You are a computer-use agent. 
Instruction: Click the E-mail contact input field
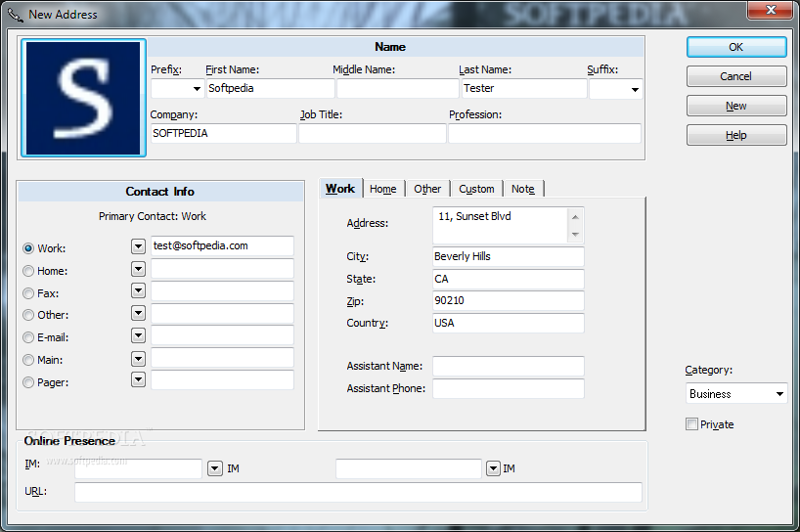222,335
